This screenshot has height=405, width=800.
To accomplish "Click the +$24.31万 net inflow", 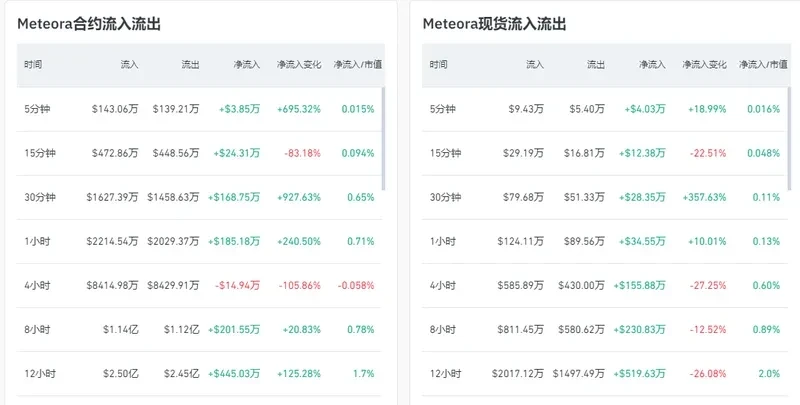I will 237,153.
